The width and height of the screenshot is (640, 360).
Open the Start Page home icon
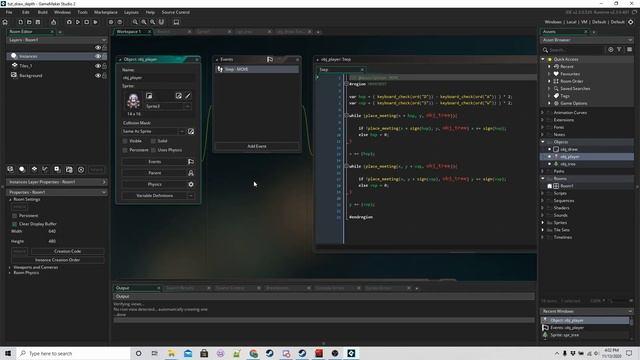pos(5,22)
